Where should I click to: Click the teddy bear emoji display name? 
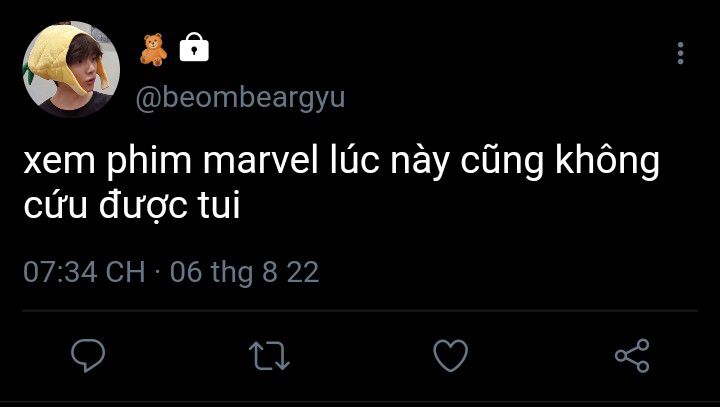click(153, 48)
